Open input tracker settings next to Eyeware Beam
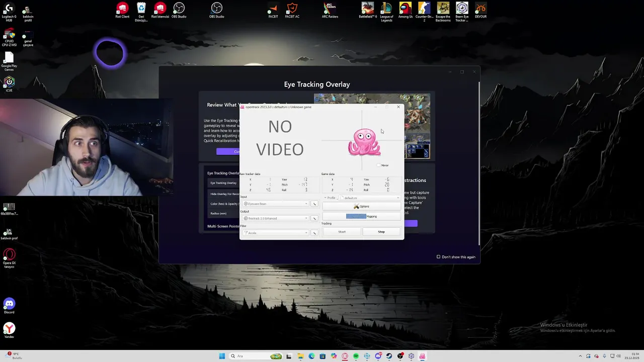 (x=314, y=204)
